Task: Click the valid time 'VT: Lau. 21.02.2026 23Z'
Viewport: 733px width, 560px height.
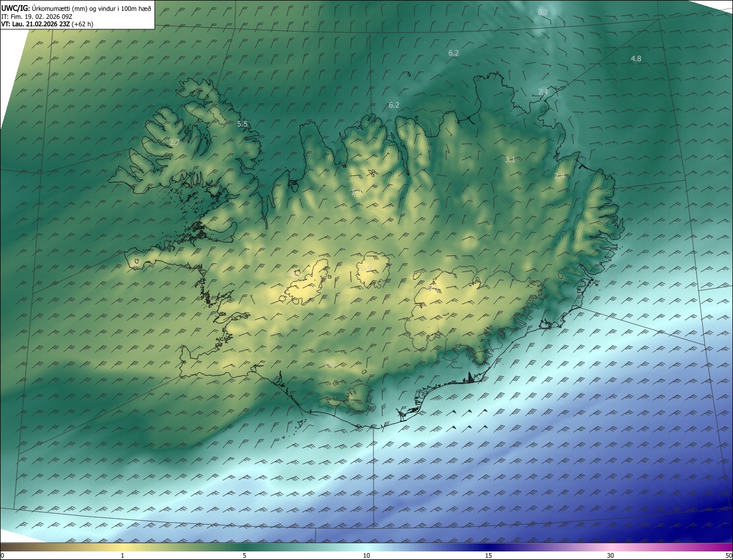Action: pyautogui.click(x=35, y=24)
